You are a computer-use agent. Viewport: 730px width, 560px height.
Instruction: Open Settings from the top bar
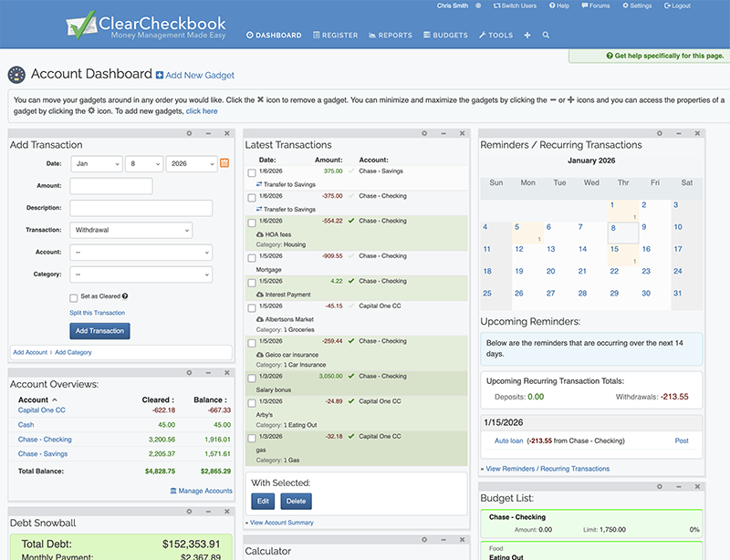tap(637, 5)
